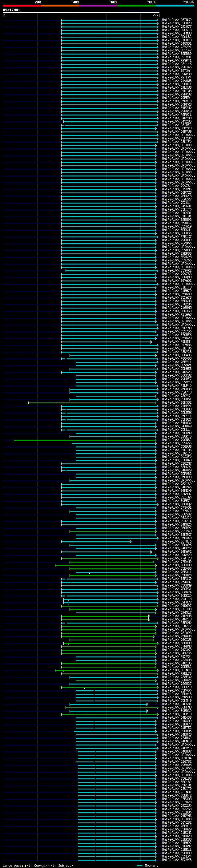The height and width of the screenshot is (868, 197).
Task: Open hit UniRef100_O81147
Action: pos(177,50)
